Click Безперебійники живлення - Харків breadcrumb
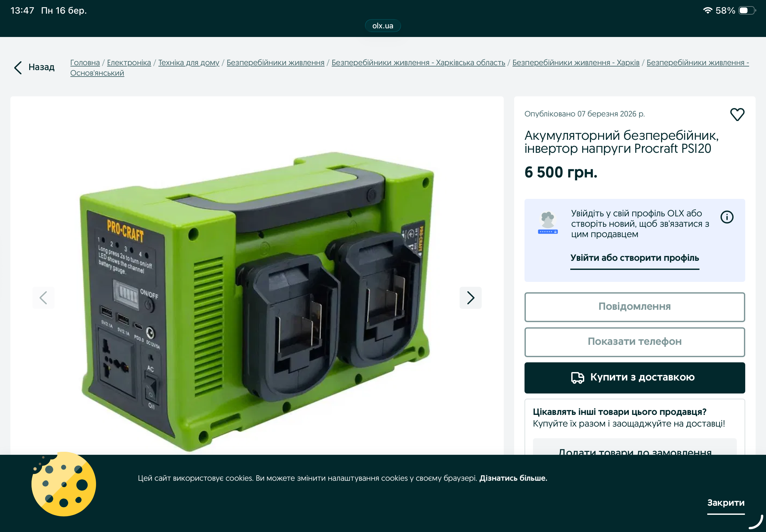This screenshot has width=766, height=532. (x=575, y=63)
